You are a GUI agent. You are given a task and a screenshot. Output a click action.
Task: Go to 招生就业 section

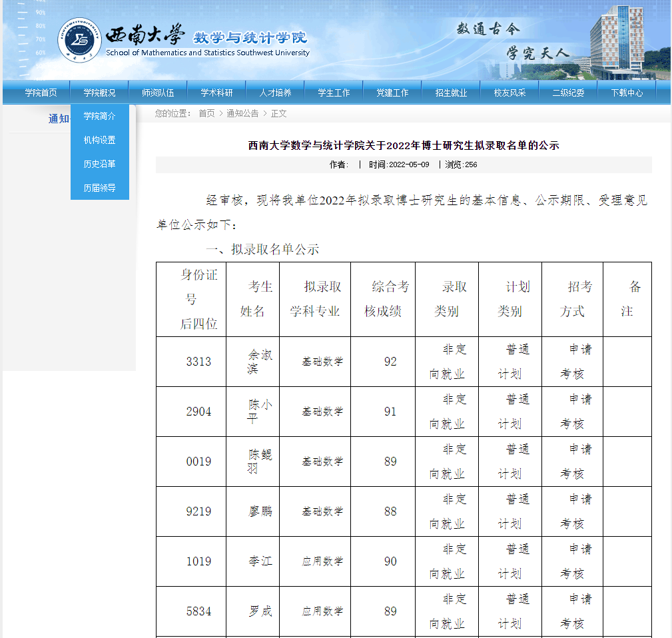452,93
